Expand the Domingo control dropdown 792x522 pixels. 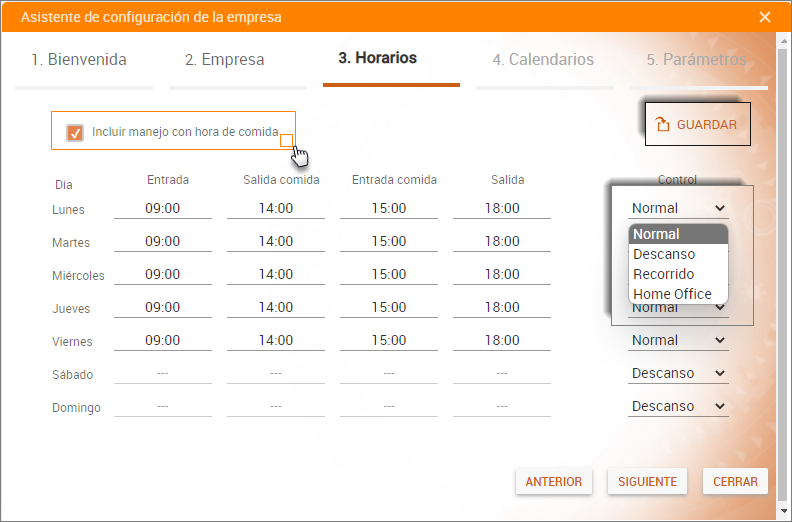[678, 406]
